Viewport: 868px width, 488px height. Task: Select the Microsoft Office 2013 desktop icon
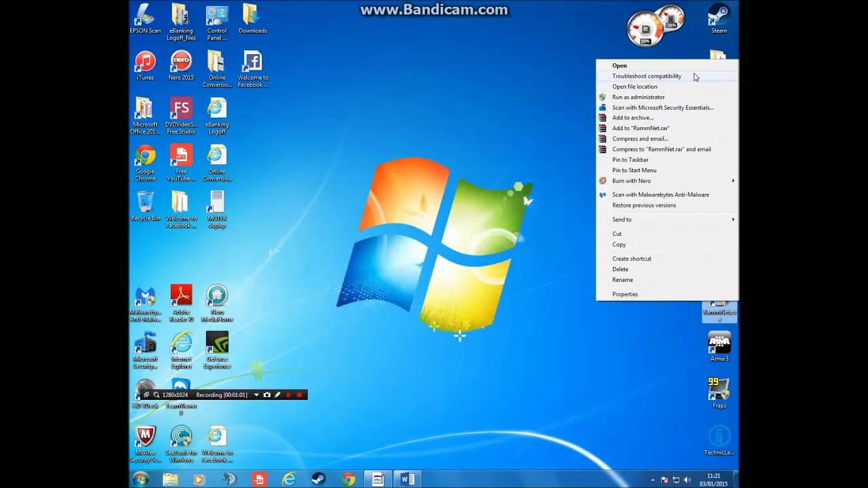click(145, 116)
